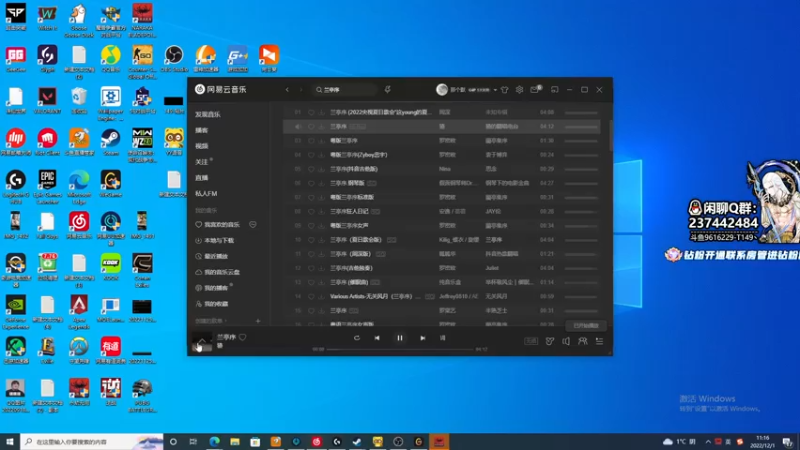Image resolution: width=800 pixels, height=450 pixels.
Task: Expand the now-playing album cover
Action: [202, 342]
